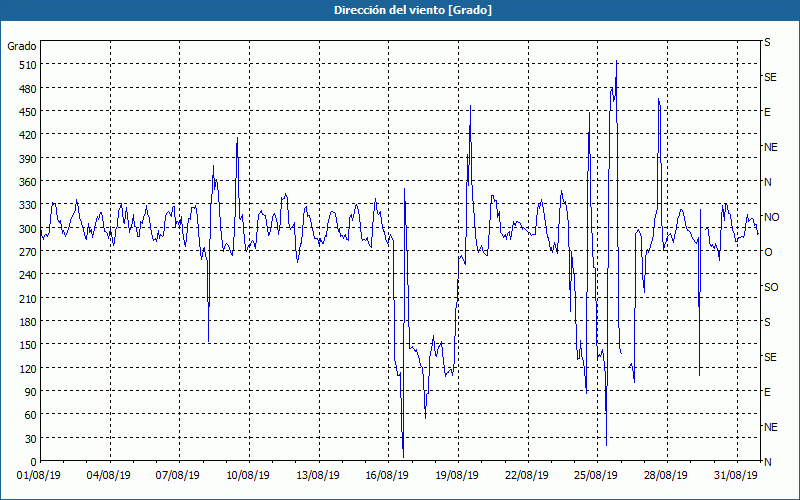Image resolution: width=800 pixels, height=500 pixels.
Task: Click the 07/08/19 date label
Action: [178, 476]
